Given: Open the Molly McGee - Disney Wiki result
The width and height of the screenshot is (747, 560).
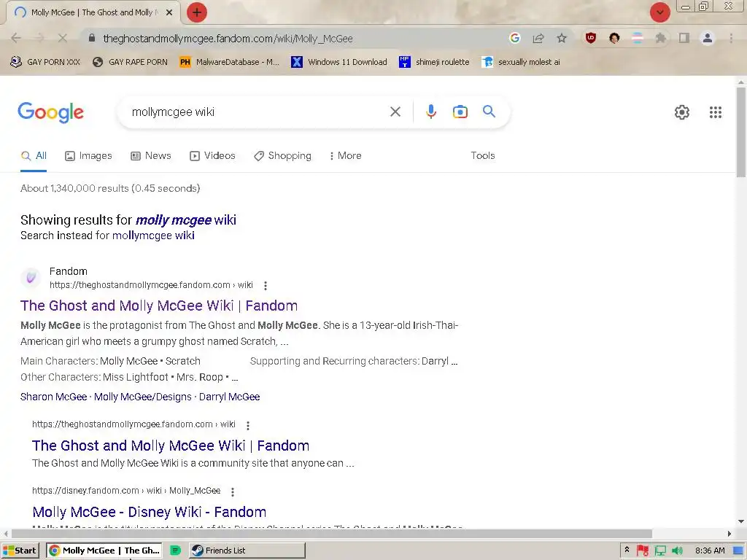Looking at the screenshot, I should (149, 512).
